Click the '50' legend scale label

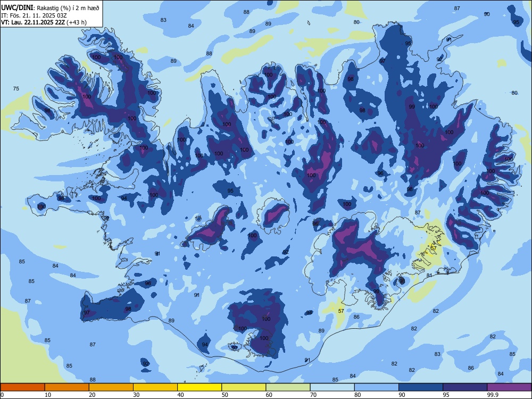[x=225, y=395]
